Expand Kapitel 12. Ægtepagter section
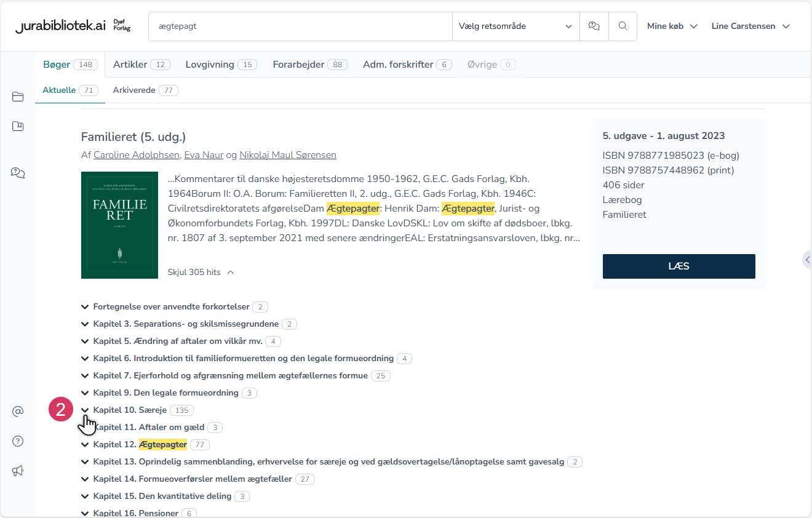This screenshot has width=812, height=518. (x=85, y=444)
